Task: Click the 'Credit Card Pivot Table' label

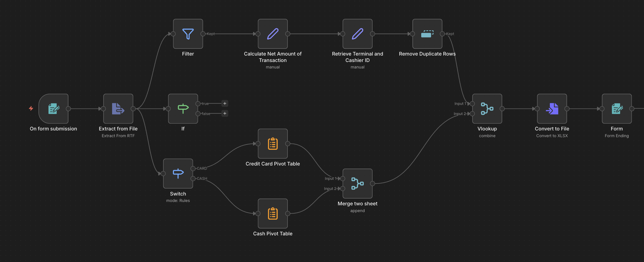Action: tap(273, 164)
